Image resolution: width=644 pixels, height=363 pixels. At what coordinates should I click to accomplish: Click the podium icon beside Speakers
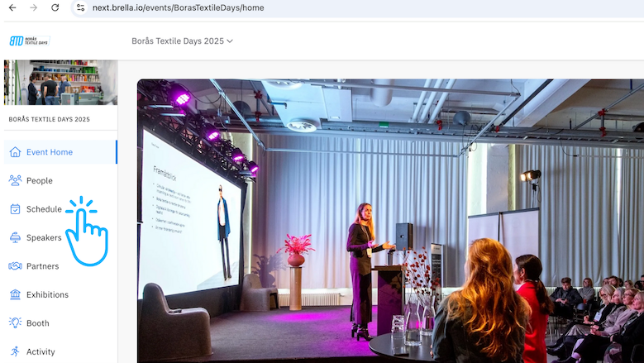pyautogui.click(x=15, y=237)
